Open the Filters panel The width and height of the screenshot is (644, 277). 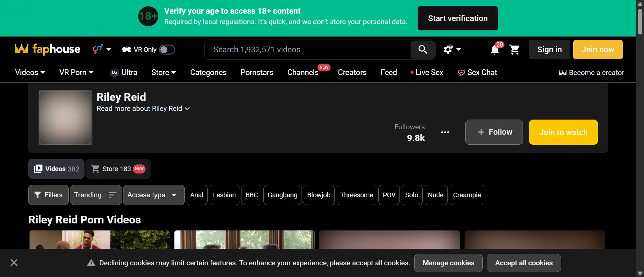pyautogui.click(x=48, y=195)
